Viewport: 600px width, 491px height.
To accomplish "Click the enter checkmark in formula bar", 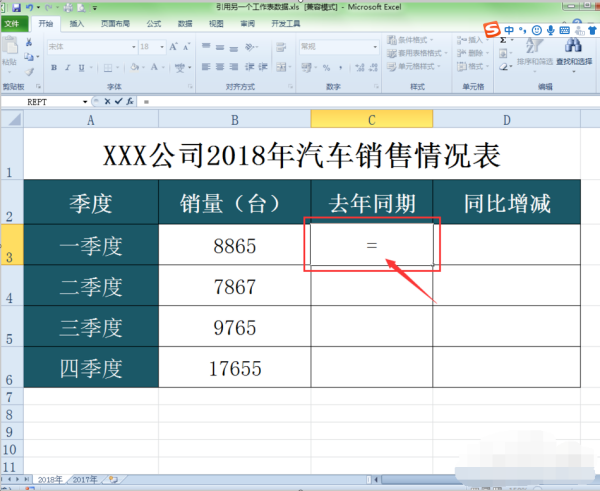I will tap(119, 101).
